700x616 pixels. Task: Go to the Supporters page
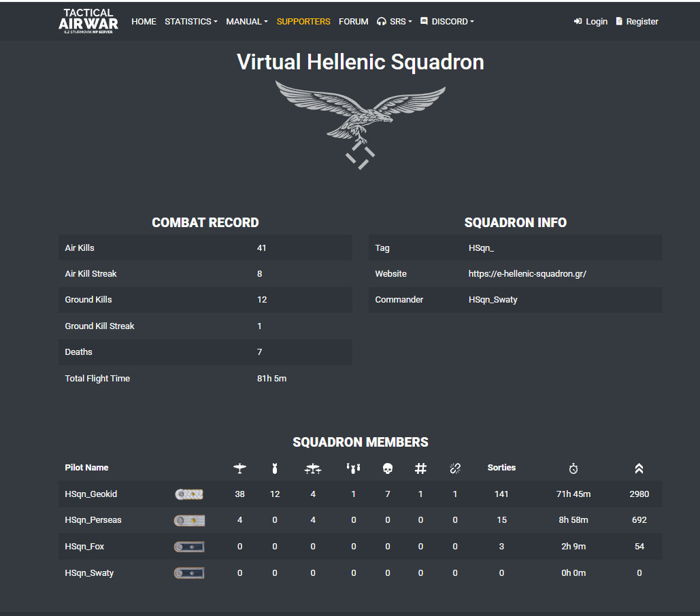coord(303,21)
